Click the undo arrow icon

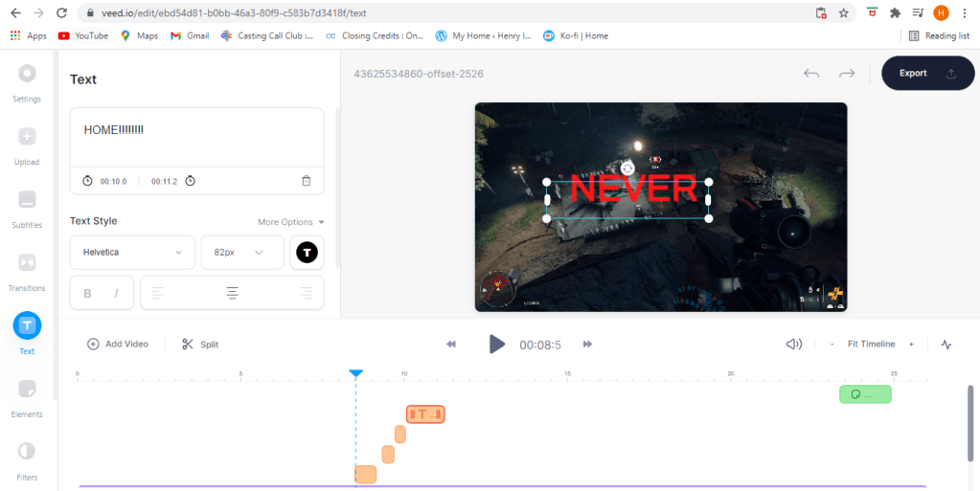pos(811,74)
